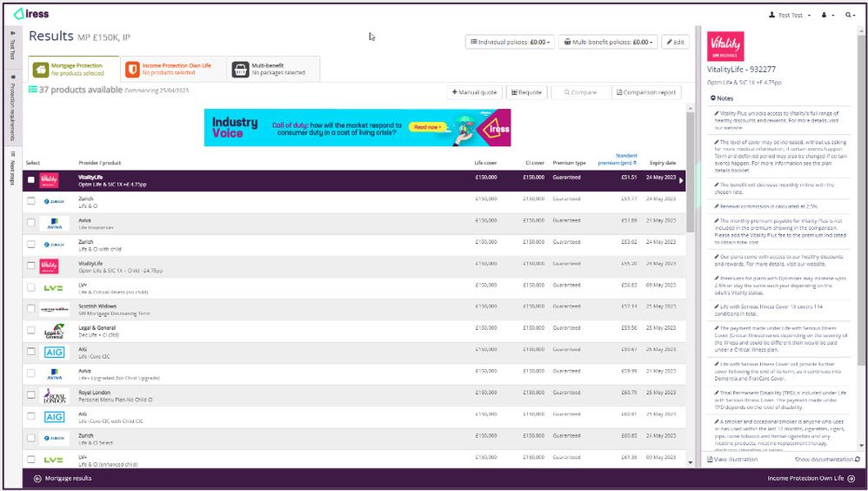The height and width of the screenshot is (491, 868).
Task: Expand the Test Test side panel tab
Action: pyautogui.click(x=12, y=45)
